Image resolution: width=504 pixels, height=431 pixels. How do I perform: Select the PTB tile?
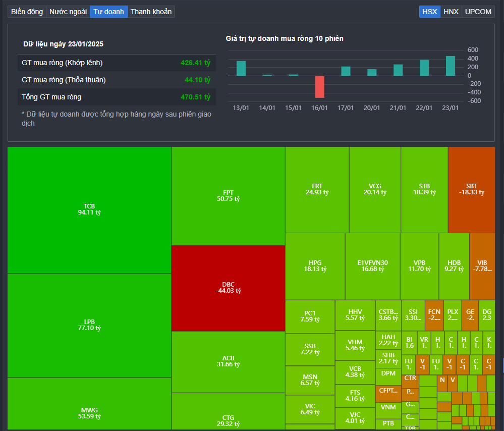388,424
